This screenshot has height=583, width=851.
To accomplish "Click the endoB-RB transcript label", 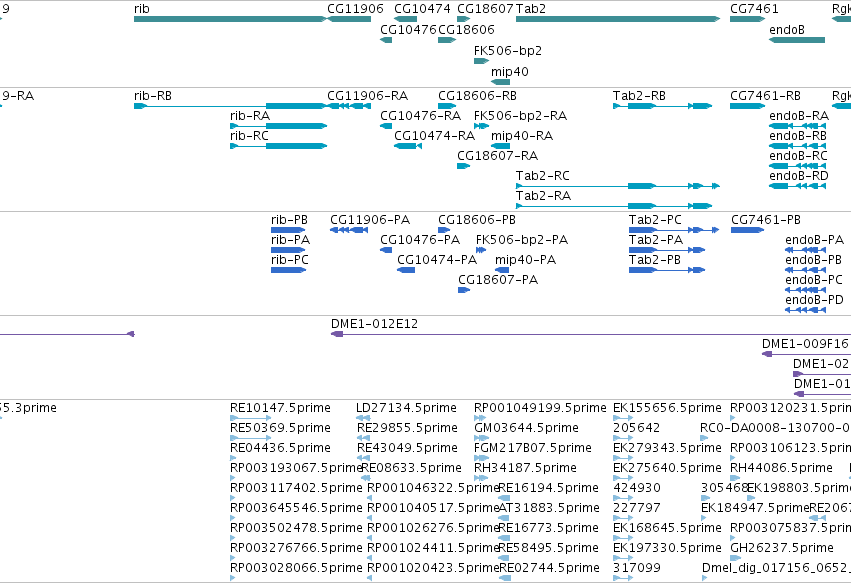I will point(798,136).
